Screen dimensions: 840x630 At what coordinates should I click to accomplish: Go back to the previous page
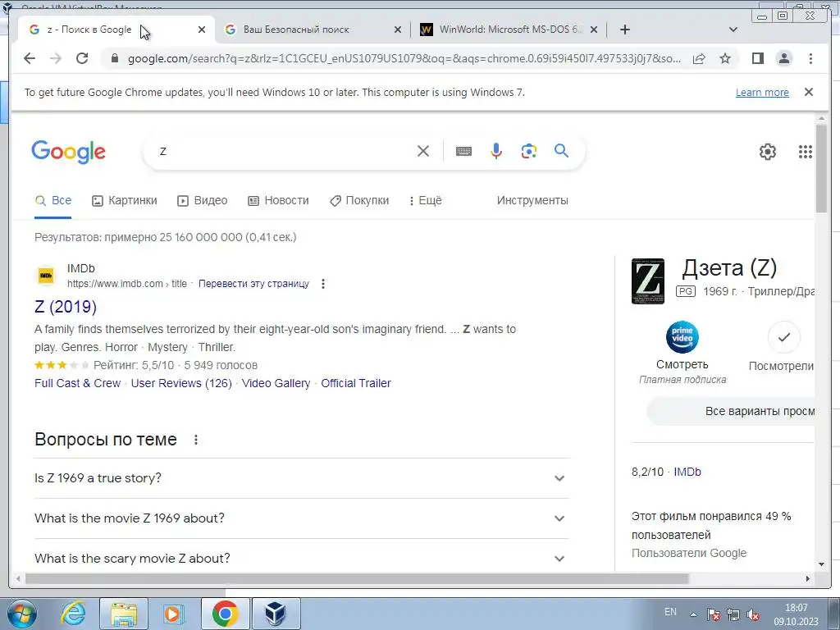pos(30,58)
